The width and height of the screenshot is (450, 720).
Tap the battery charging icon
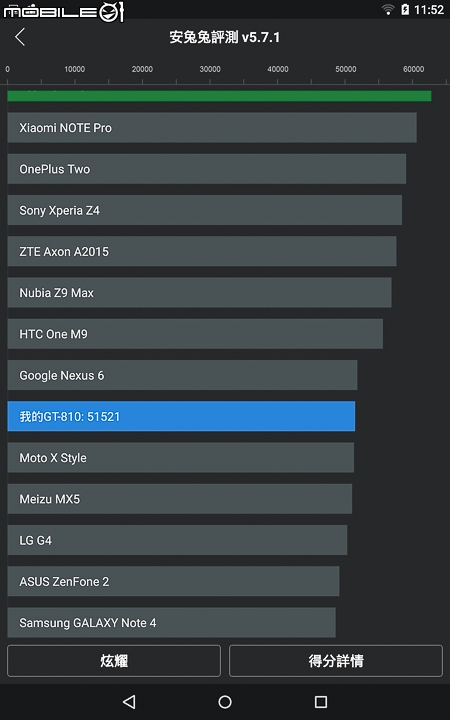[405, 9]
